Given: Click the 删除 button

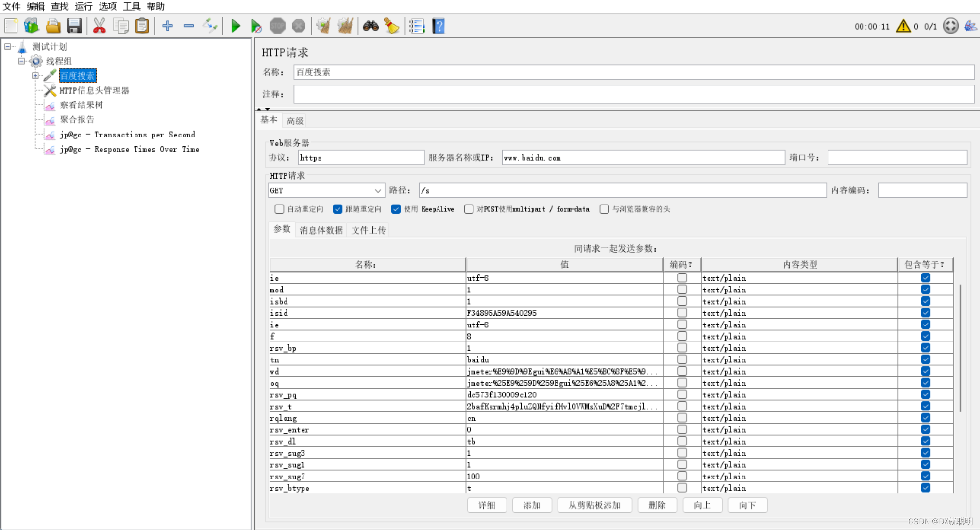Looking at the screenshot, I should (x=657, y=505).
